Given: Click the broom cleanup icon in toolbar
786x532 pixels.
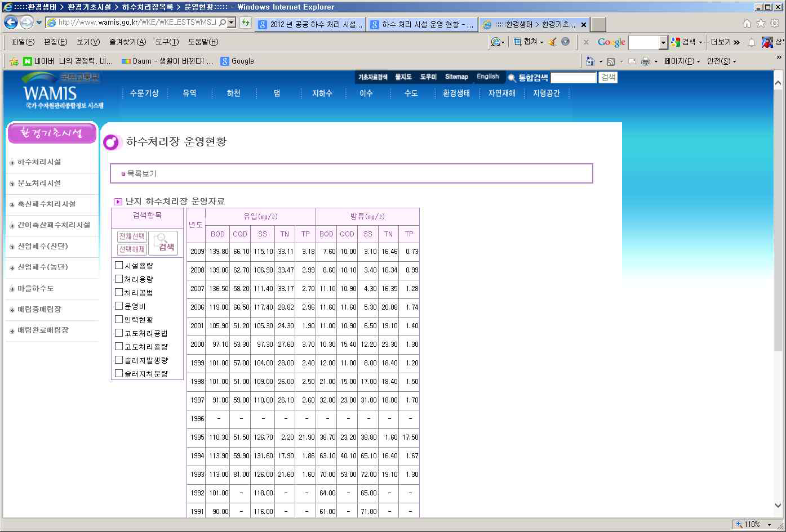Looking at the screenshot, I should [x=553, y=42].
